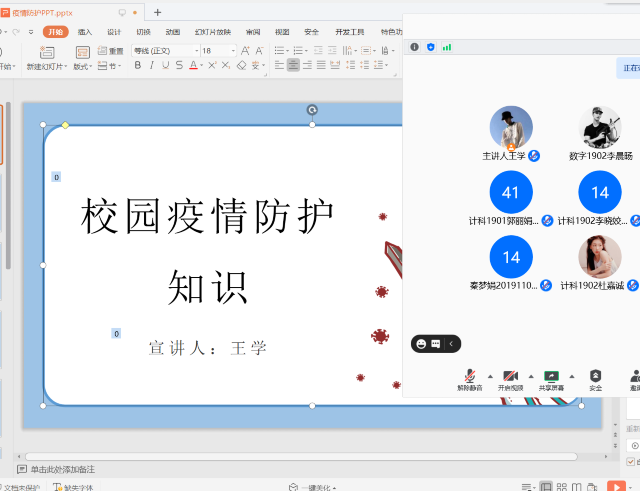Click the 重置 reset button
The height and width of the screenshot is (491, 640).
111,51
